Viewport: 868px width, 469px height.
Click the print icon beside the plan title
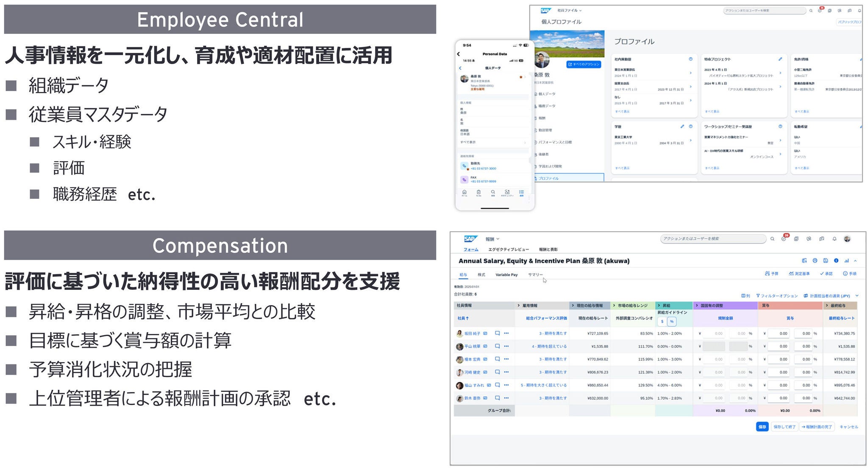[x=815, y=261]
